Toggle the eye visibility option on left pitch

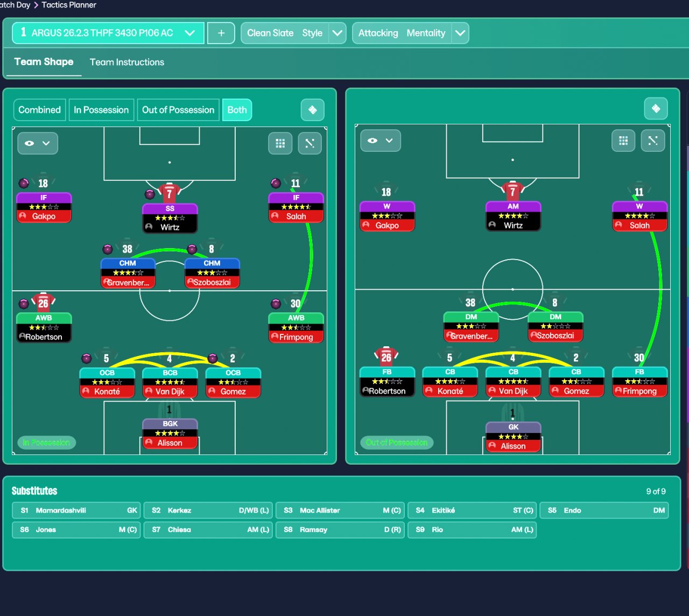[37, 143]
